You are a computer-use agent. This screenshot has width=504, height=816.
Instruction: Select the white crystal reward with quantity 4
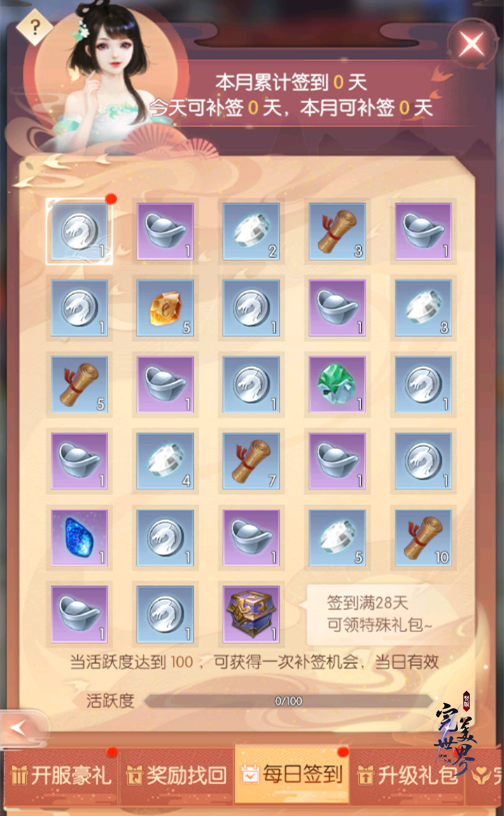[x=165, y=461]
